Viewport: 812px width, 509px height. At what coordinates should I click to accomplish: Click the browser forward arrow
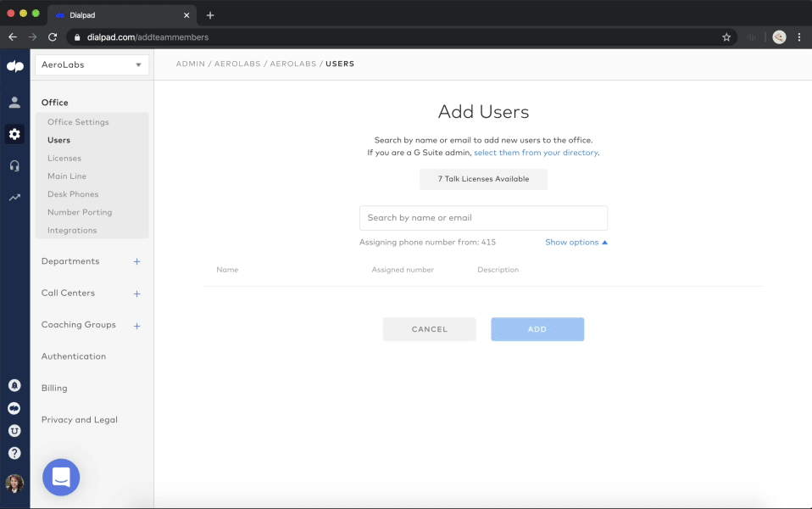pos(32,37)
